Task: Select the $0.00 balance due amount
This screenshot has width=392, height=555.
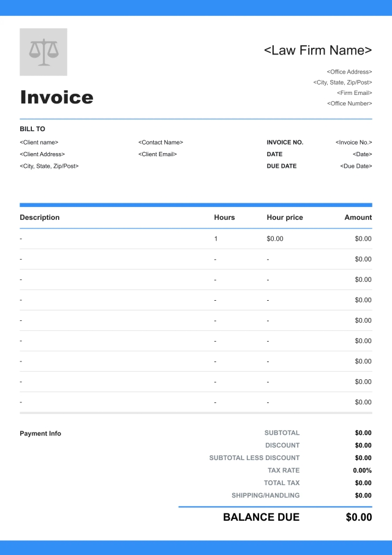Action: click(x=359, y=517)
